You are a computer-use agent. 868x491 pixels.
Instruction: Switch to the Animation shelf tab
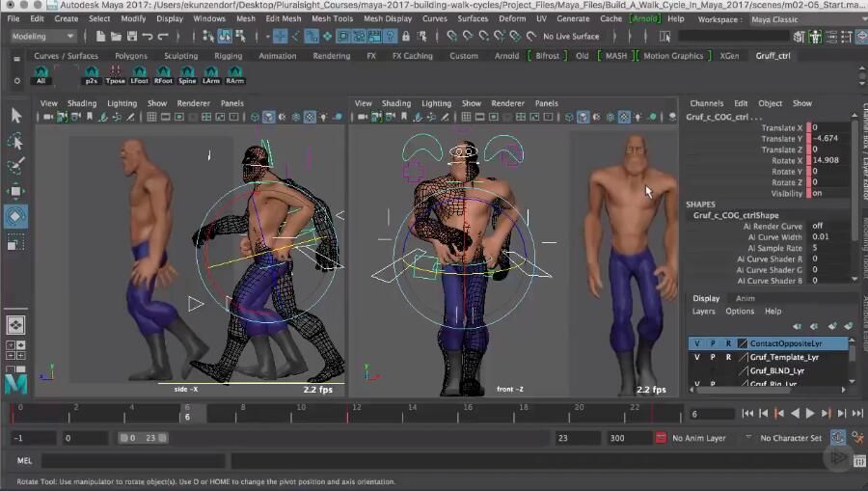click(278, 56)
